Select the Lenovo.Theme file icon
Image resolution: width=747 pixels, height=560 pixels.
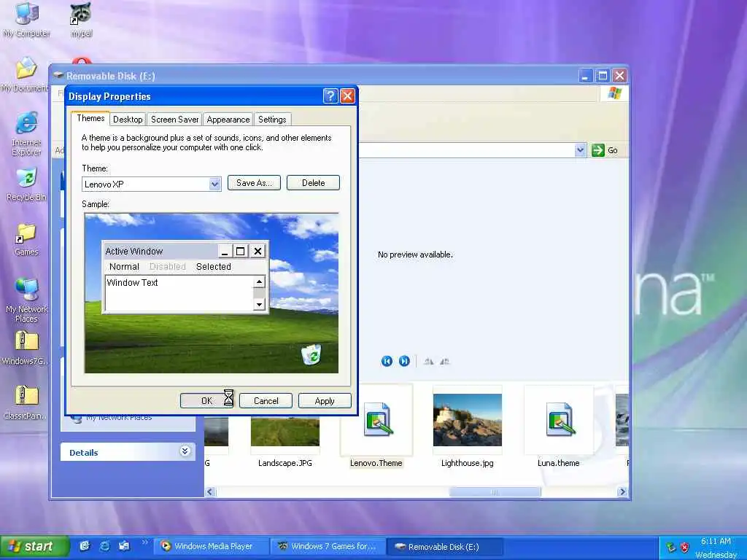[x=377, y=419]
